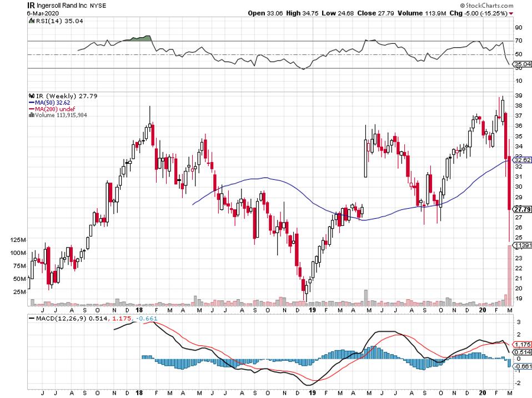Click the 39 label at the price axis top
This screenshot has height=398, width=532.
pyautogui.click(x=519, y=96)
